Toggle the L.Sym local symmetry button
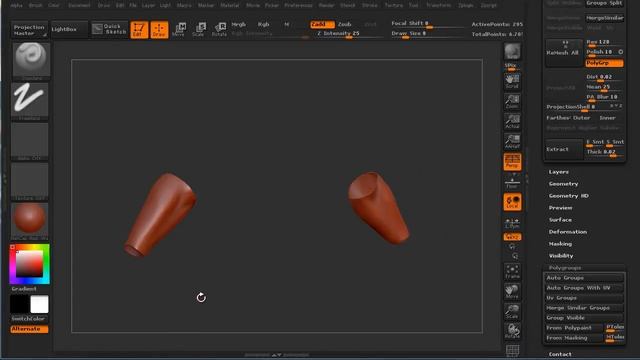This screenshot has height=360, width=640. [512, 223]
